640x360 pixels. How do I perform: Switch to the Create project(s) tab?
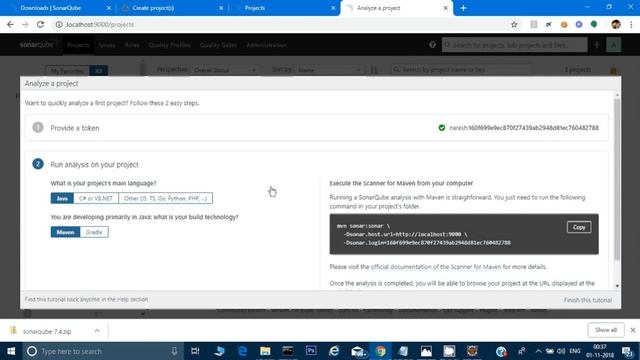pos(153,8)
